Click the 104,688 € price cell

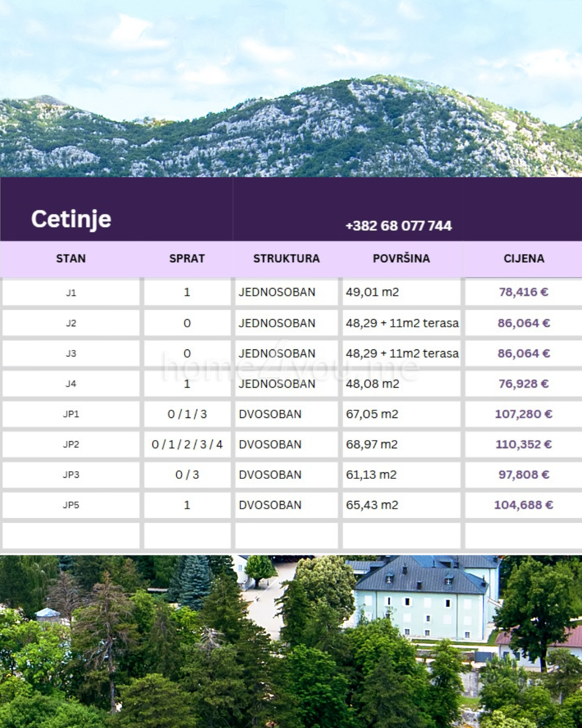pos(523,505)
